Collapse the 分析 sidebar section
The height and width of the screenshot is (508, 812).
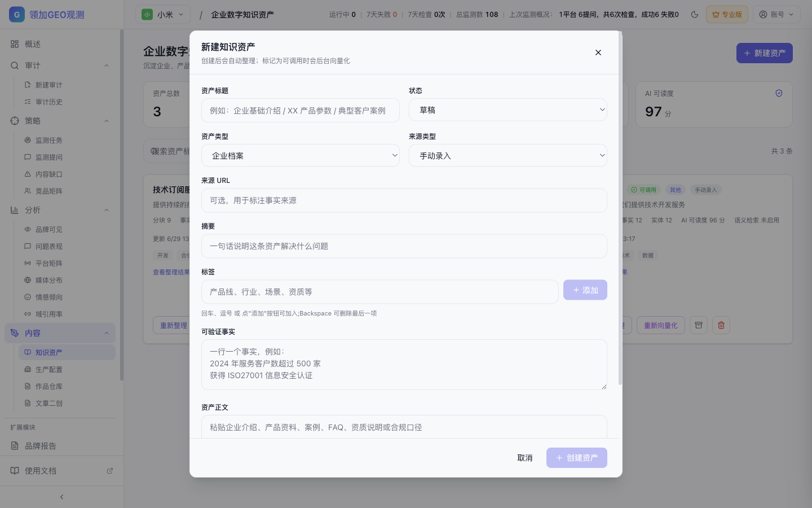107,210
